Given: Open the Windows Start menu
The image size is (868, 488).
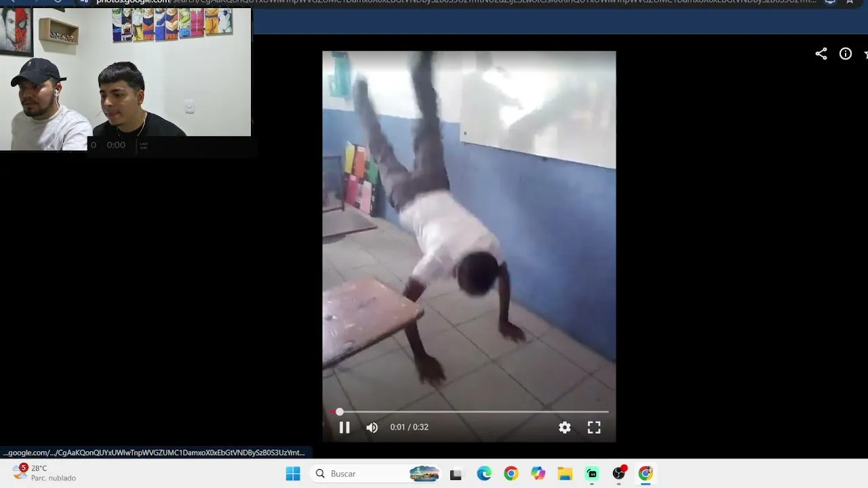Looking at the screenshot, I should (293, 474).
